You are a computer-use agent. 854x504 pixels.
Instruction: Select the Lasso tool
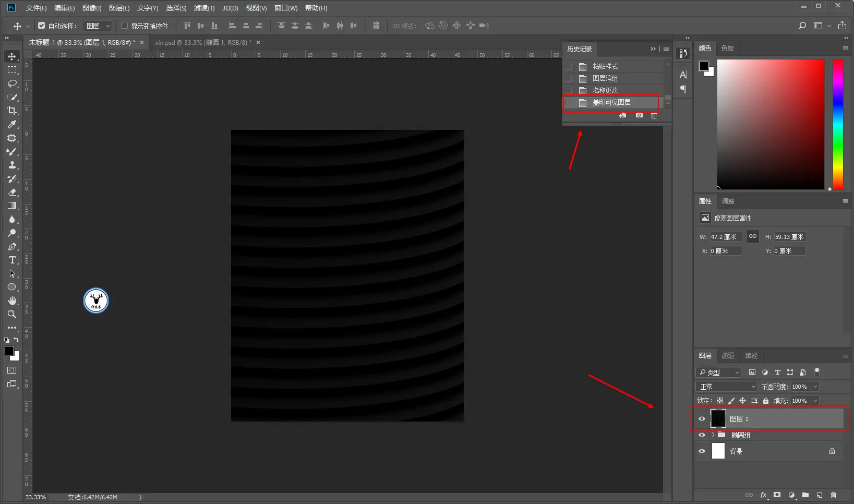coord(12,83)
